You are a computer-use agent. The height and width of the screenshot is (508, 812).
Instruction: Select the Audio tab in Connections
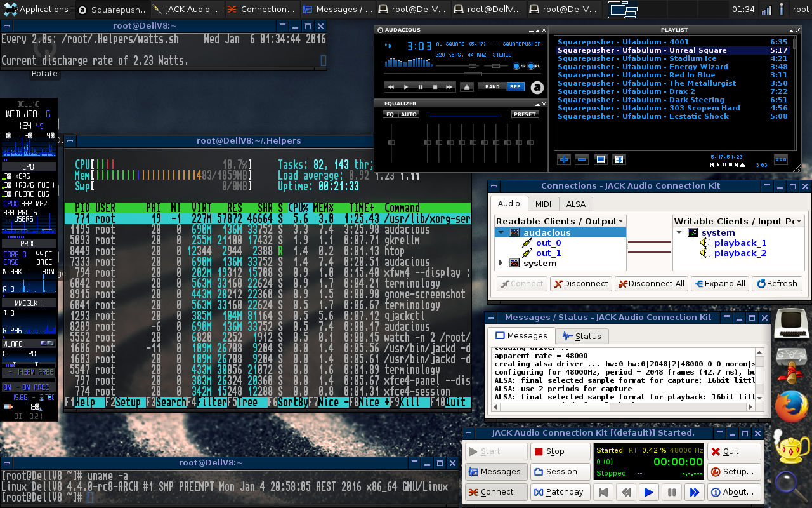509,203
